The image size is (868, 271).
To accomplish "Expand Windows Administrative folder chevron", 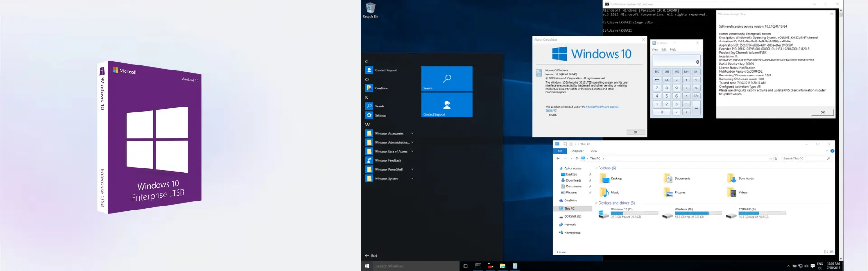I will point(412,142).
